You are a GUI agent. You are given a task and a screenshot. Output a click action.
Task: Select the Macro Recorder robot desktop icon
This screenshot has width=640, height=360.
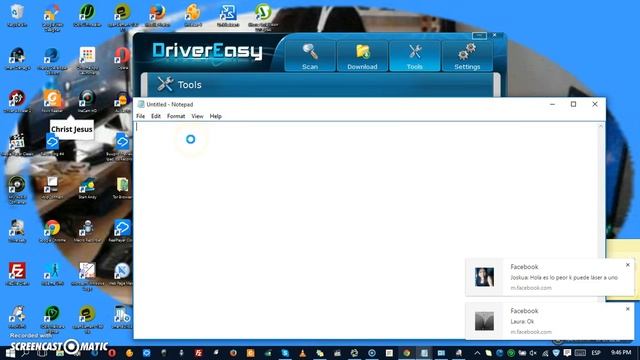[x=87, y=231]
